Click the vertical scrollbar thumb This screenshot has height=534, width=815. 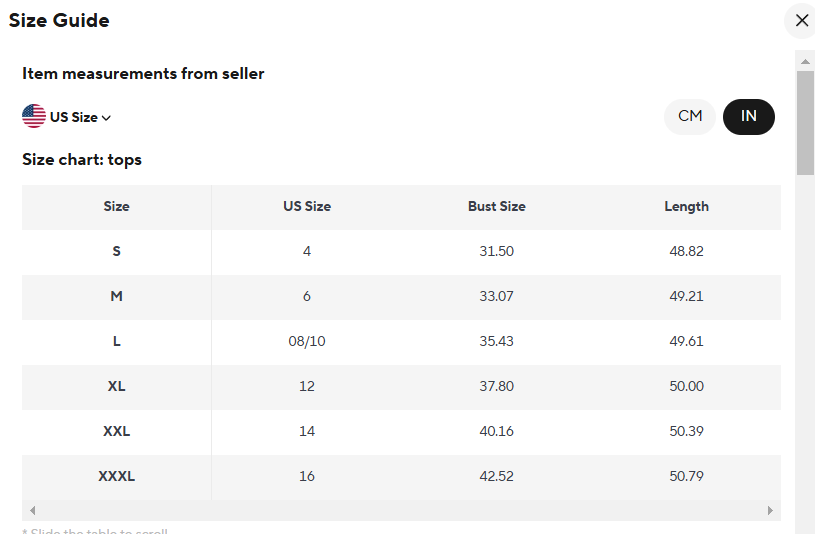click(805, 123)
